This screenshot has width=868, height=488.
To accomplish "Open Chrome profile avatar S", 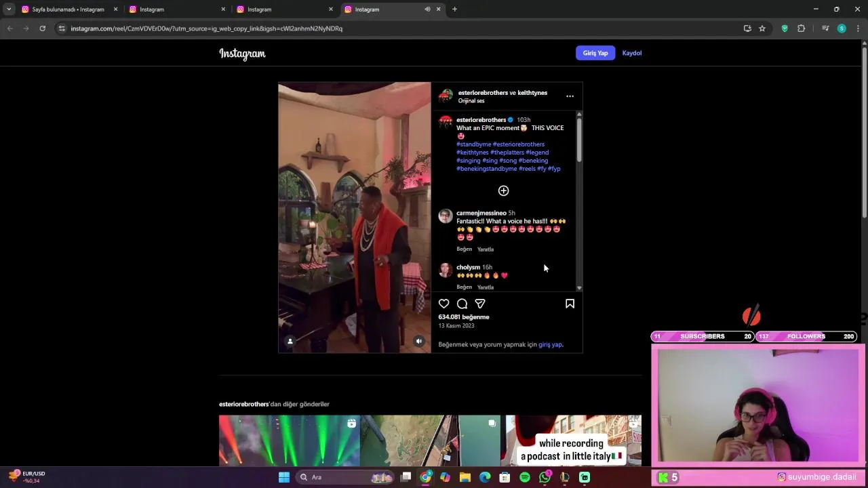I will click(x=842, y=28).
